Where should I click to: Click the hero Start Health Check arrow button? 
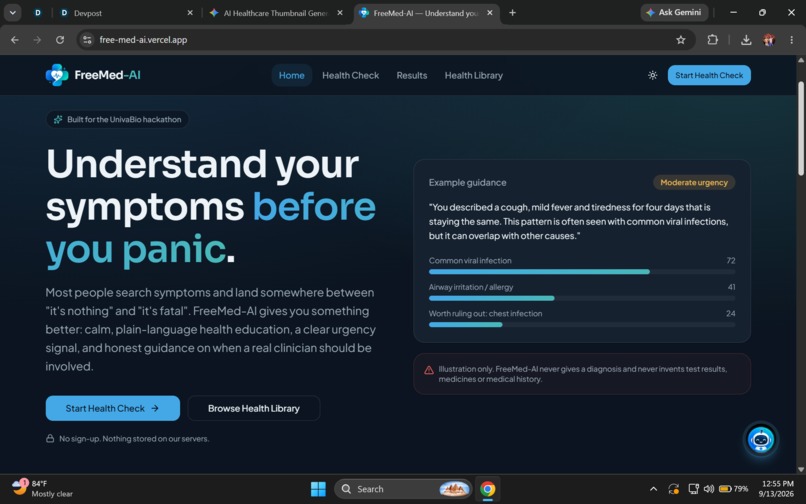113,408
